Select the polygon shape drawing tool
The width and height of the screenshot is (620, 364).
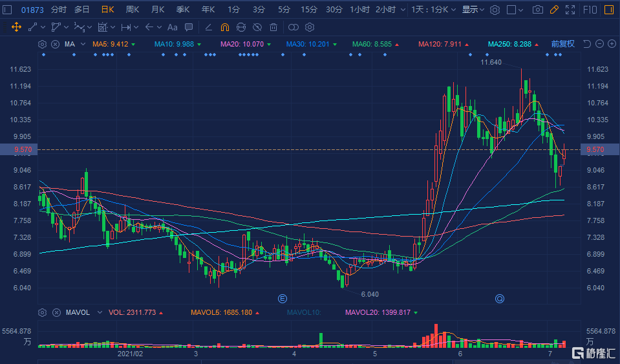point(56,27)
